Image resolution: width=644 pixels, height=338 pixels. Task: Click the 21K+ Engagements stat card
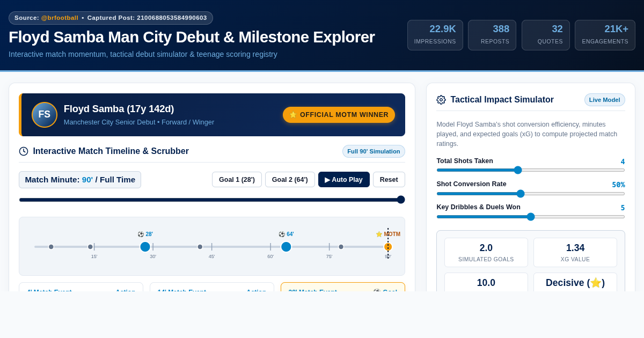[605, 35]
